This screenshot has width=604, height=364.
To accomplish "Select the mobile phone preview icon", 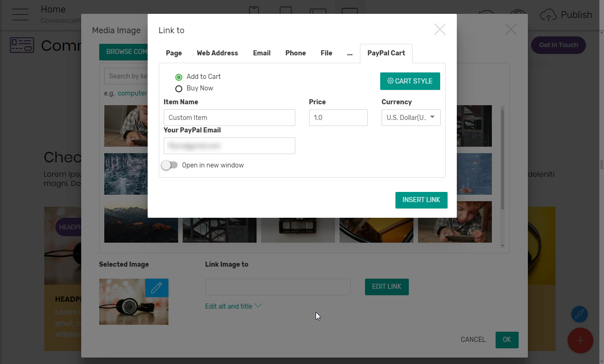I will pyautogui.click(x=253, y=11).
